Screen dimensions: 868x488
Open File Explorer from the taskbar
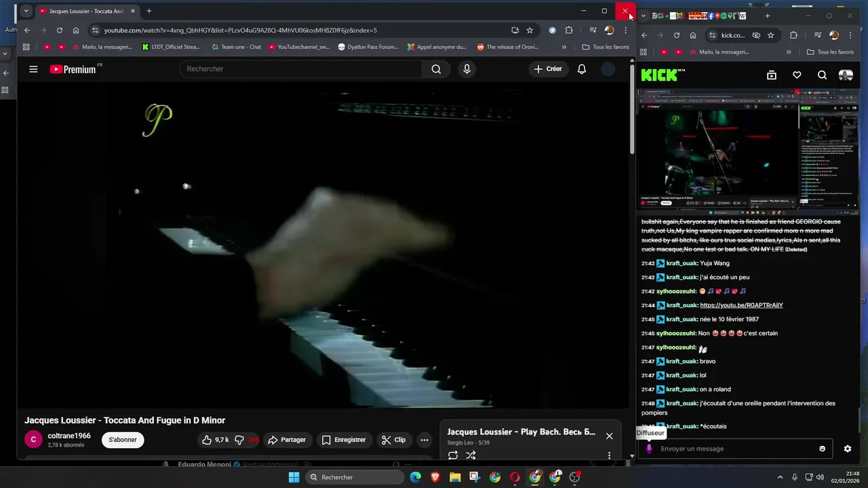pyautogui.click(x=455, y=477)
